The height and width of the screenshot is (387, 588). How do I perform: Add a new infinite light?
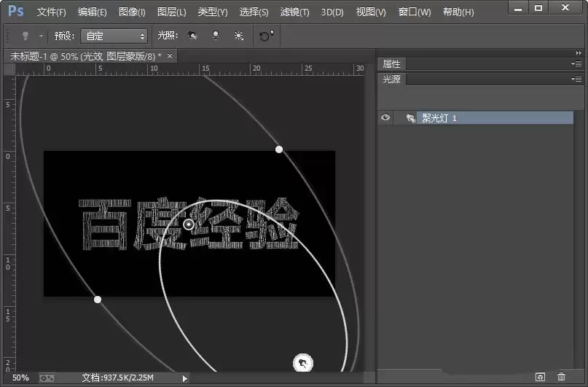coord(238,36)
